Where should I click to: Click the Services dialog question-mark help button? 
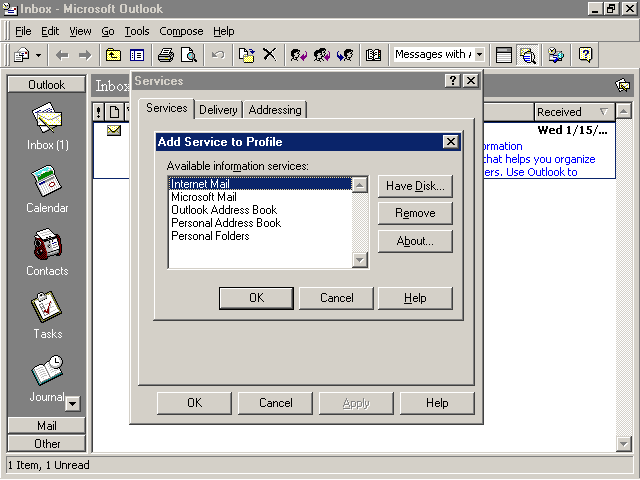tap(453, 81)
